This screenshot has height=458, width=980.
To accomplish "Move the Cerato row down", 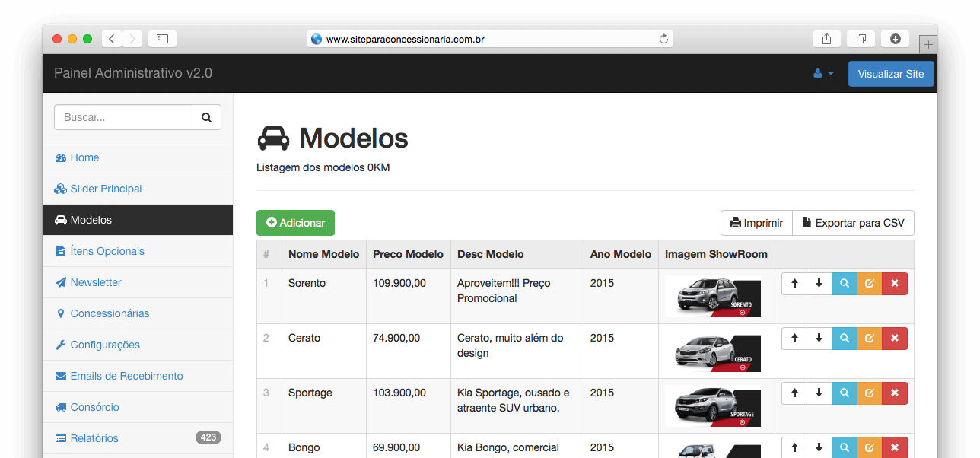I will 819,339.
